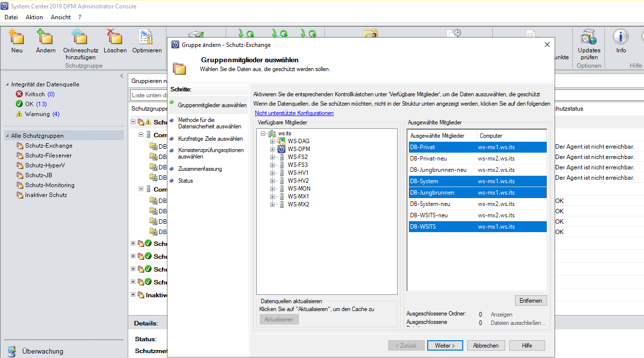
Task: Click the WS-DPM server icon in tree
Action: 282,149
